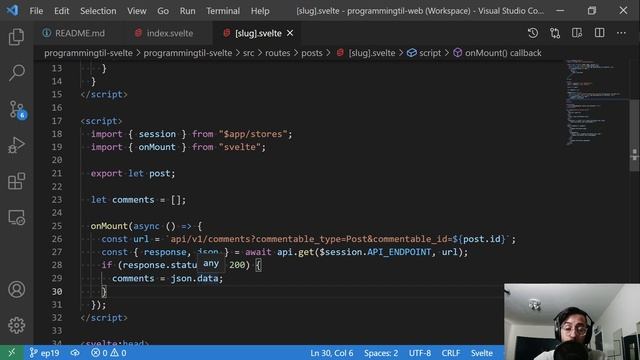Click the routes breadcrumb

coord(278,53)
